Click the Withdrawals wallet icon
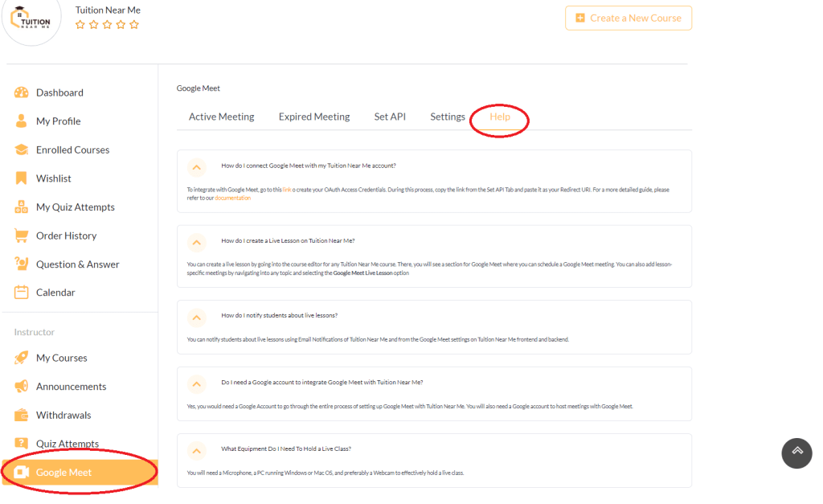 click(x=22, y=415)
